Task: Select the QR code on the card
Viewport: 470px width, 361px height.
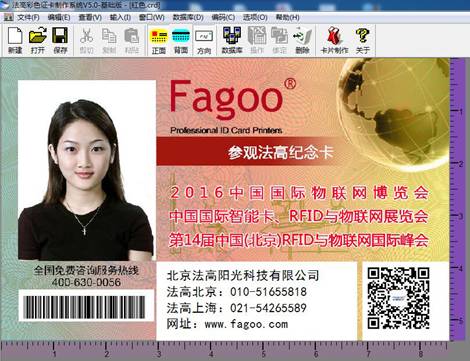Action: (x=398, y=298)
